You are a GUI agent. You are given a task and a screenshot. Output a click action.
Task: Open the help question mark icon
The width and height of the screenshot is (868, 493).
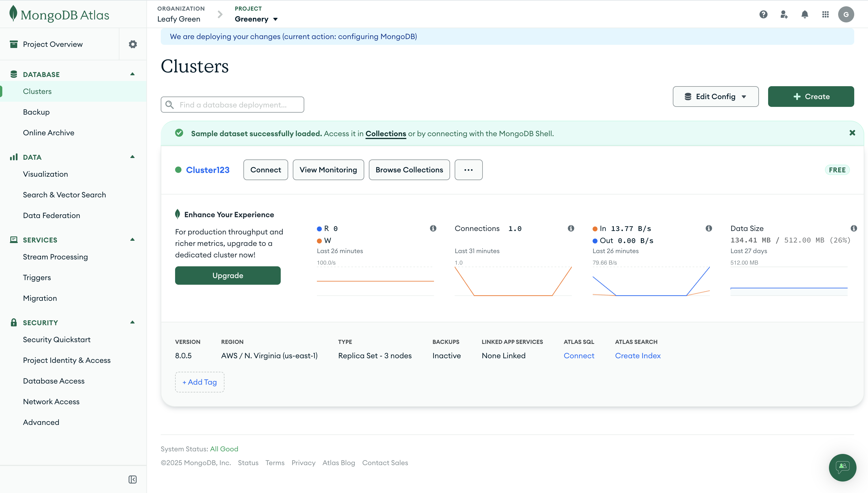tap(764, 14)
